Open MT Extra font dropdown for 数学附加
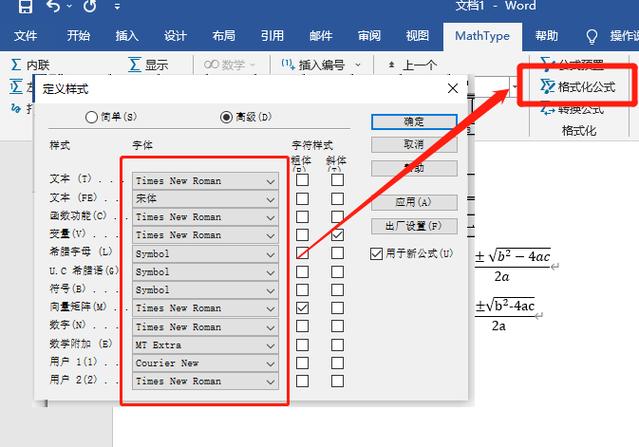This screenshot has height=447, width=639. tap(205, 345)
